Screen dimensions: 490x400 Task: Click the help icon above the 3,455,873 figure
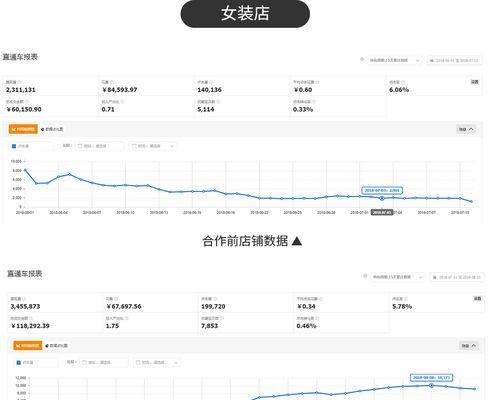point(24,299)
